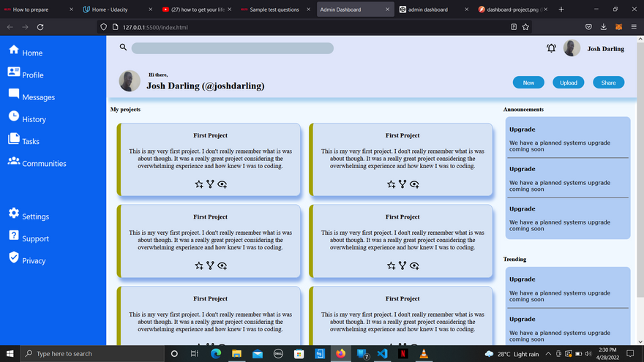The image size is (644, 362).
Task: Click fork icon on top-right project card
Action: coord(402,184)
